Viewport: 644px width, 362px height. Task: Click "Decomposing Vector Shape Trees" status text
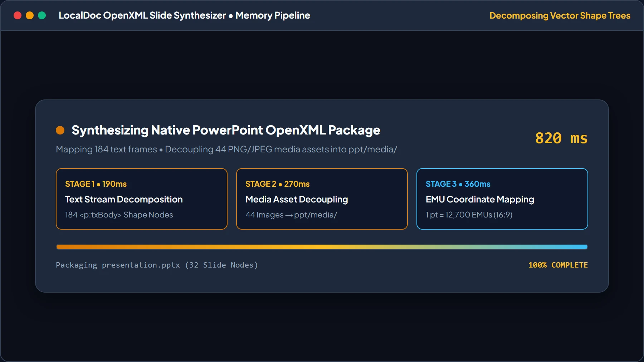(x=560, y=16)
